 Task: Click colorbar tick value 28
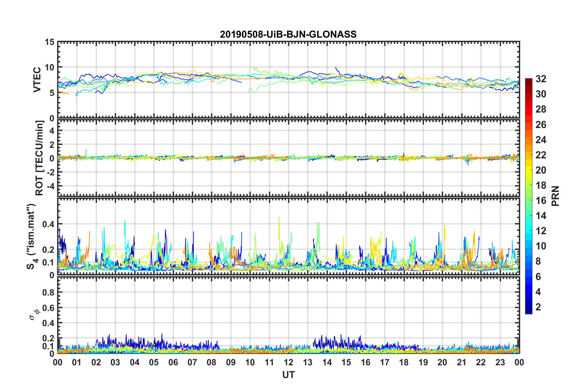point(541,109)
